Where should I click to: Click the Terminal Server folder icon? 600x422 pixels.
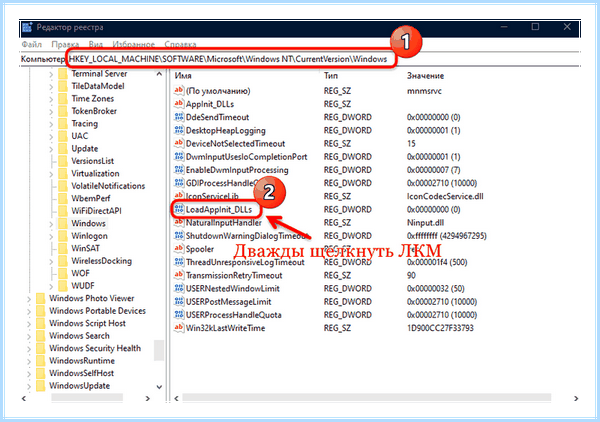(63, 73)
